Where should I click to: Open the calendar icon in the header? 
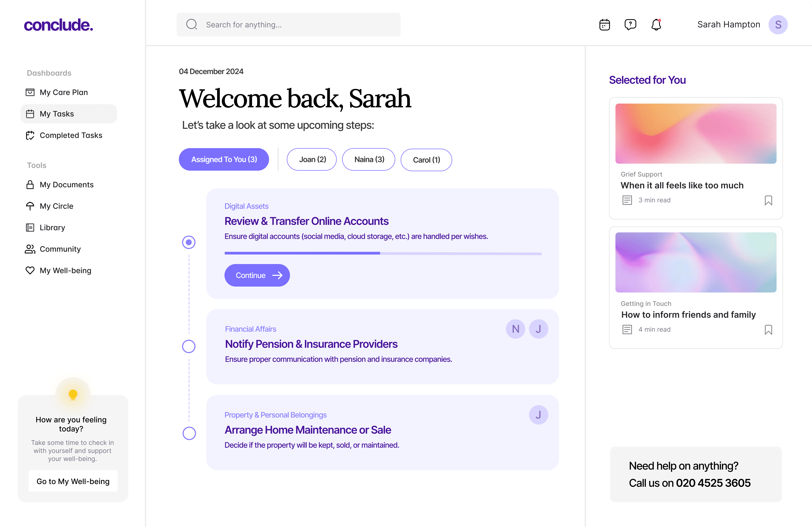coord(605,25)
